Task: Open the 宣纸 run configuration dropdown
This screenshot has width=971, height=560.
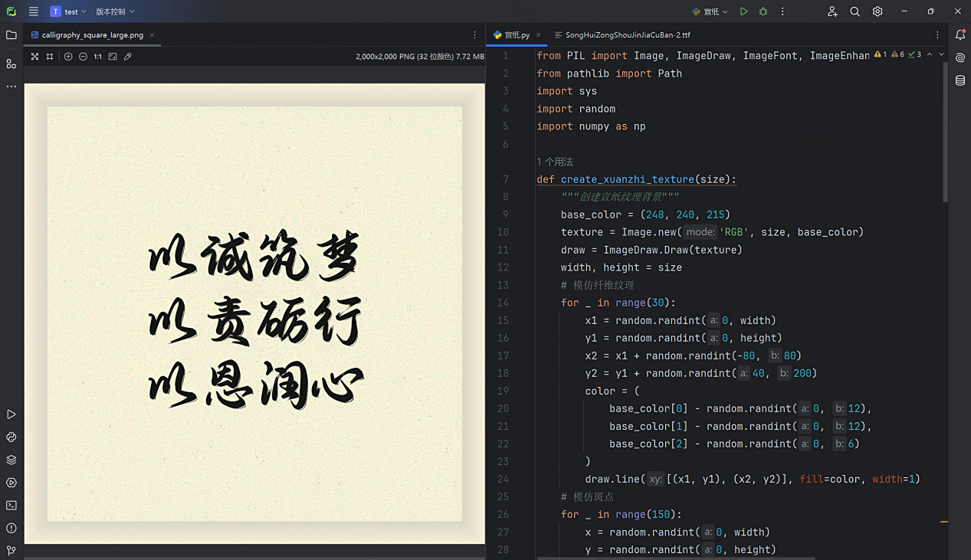Action: point(710,11)
